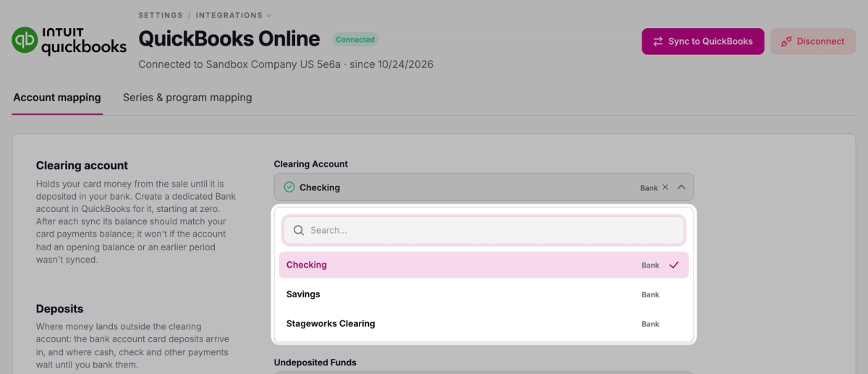The image size is (868, 374).
Task: Click the Intuit QuickBooks logo
Action: [69, 41]
